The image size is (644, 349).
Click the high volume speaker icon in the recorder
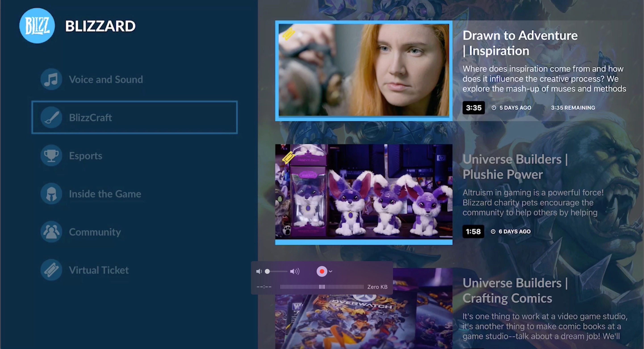[295, 271]
